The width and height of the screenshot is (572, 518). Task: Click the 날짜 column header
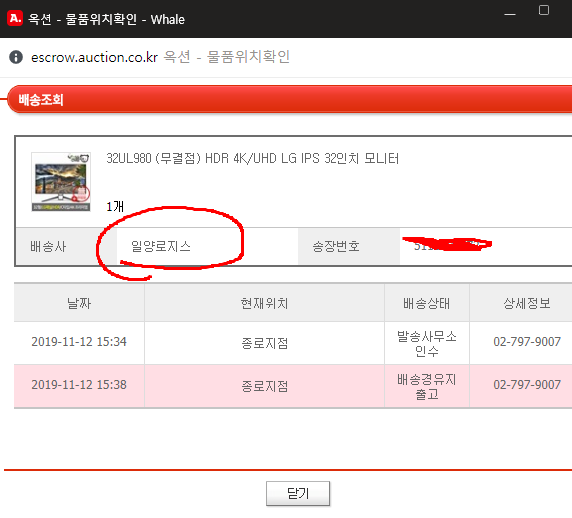click(79, 303)
